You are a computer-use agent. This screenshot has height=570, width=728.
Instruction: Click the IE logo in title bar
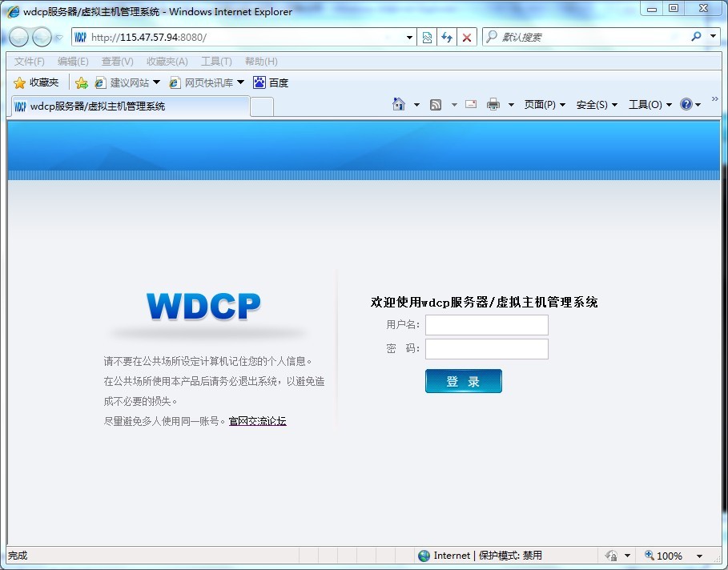13,11
